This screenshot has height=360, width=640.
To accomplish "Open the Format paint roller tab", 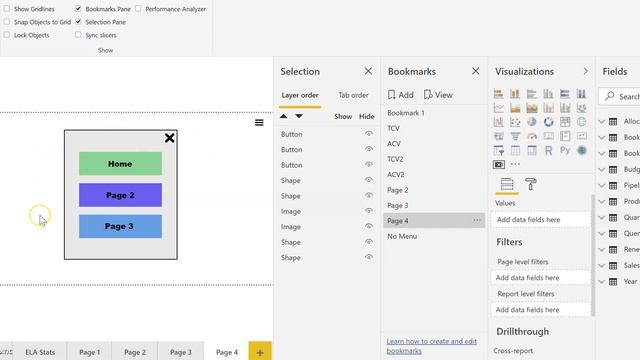I will tap(531, 184).
